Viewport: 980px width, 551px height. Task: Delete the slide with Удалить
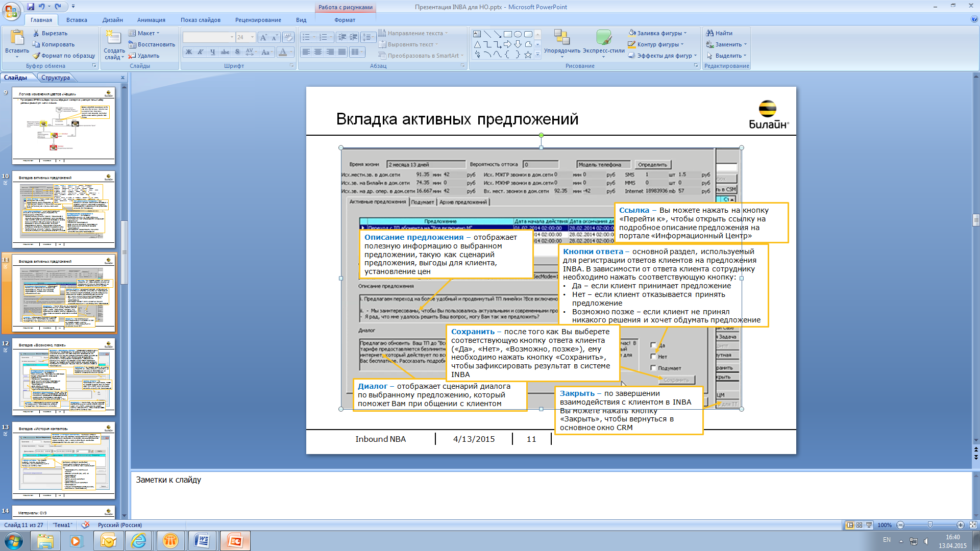tap(144, 56)
